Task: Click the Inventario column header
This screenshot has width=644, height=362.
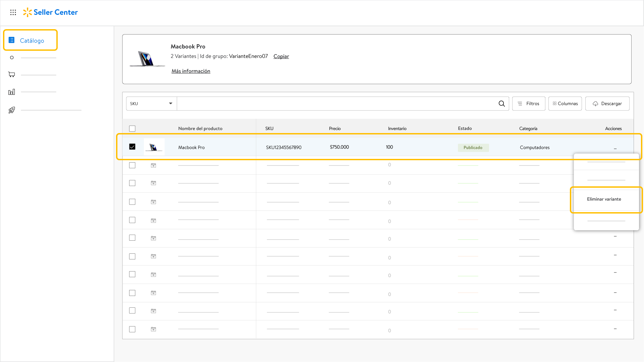Action: [397, 128]
